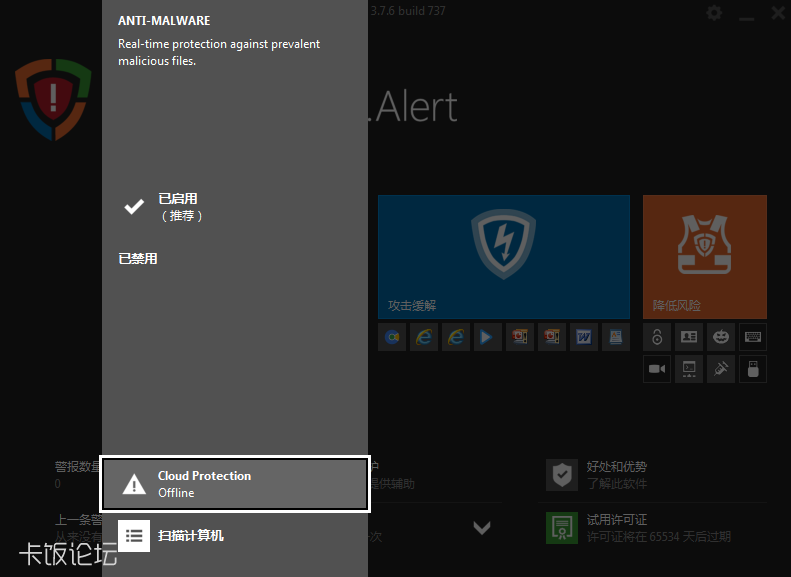Click the 试用许可证 trial license link
The width and height of the screenshot is (791, 577).
[x=616, y=520]
